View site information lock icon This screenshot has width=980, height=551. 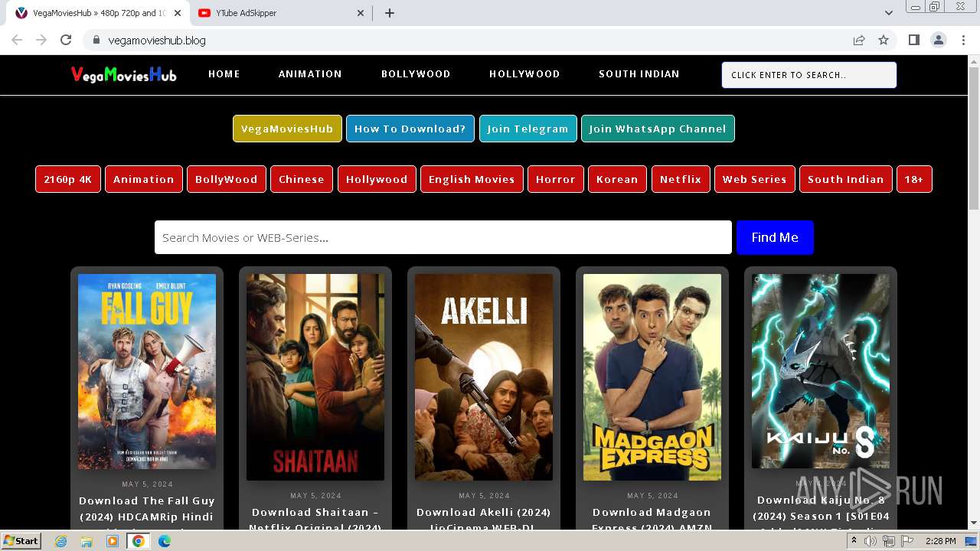96,40
